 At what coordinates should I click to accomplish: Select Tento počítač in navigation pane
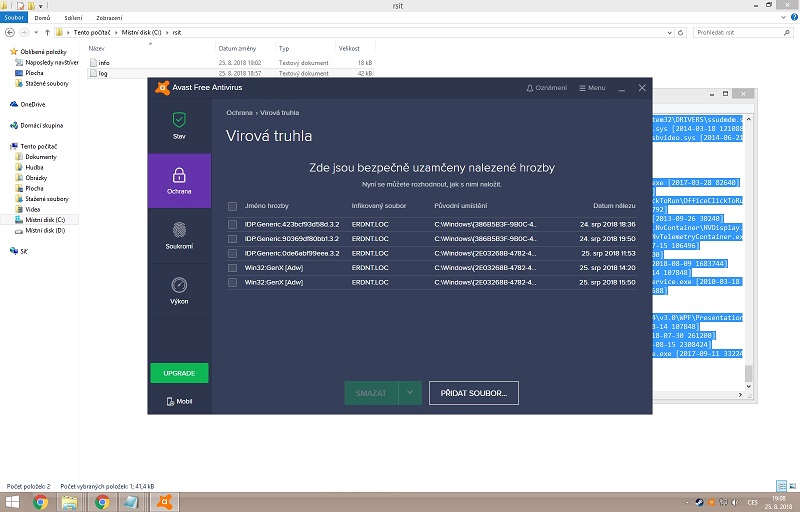39,146
